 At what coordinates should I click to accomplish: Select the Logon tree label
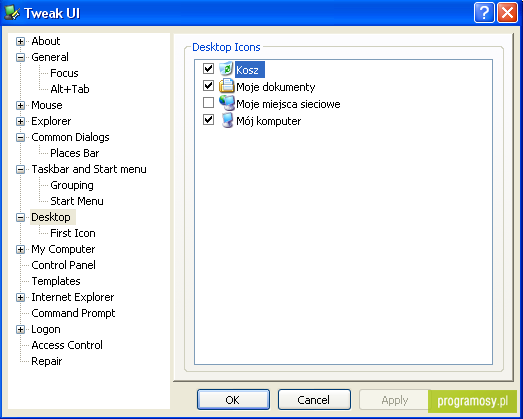pyautogui.click(x=46, y=329)
